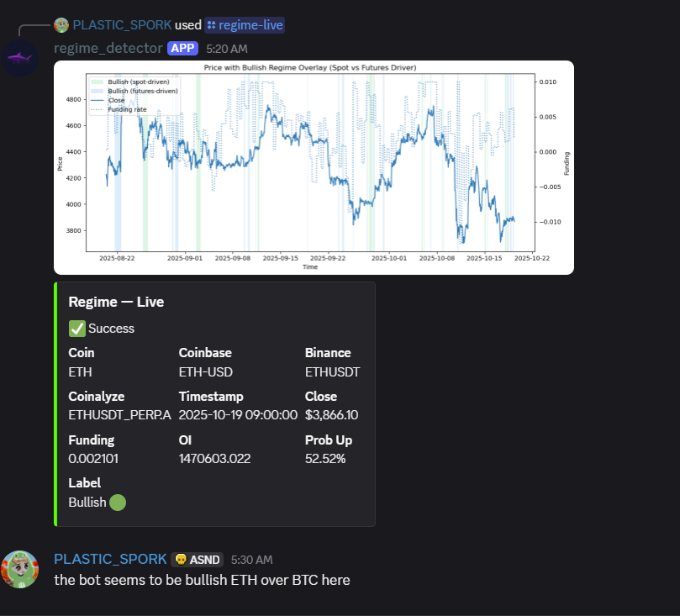
Task: Click the PLASTIC_SPORK username above the message
Action: [x=110, y=559]
